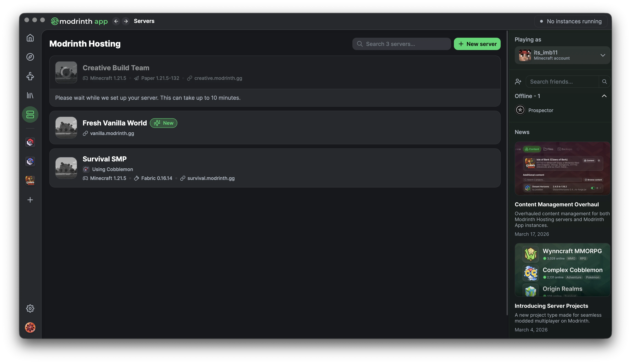Click the Cobblemon icon under Survival SMP
Viewport: 631px width, 364px height.
click(86, 169)
